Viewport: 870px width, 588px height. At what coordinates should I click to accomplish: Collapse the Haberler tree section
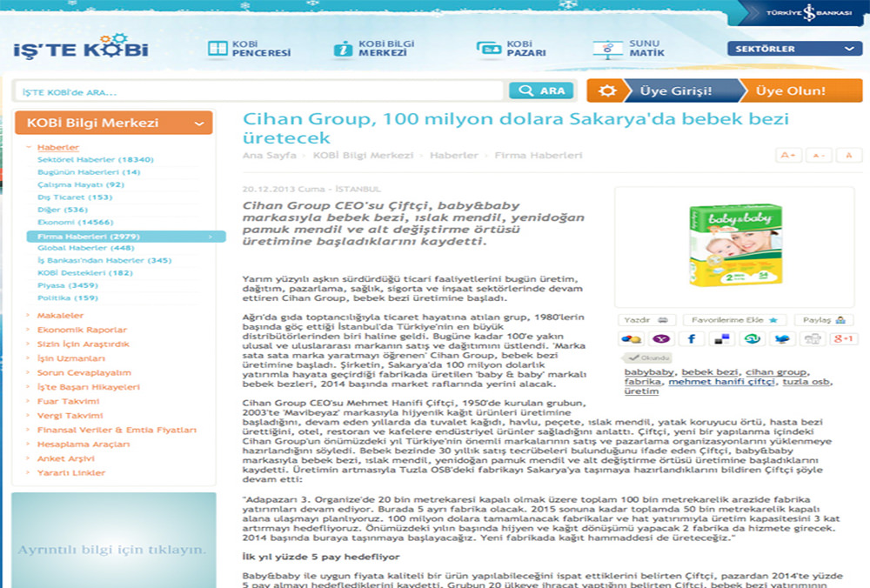point(57,147)
